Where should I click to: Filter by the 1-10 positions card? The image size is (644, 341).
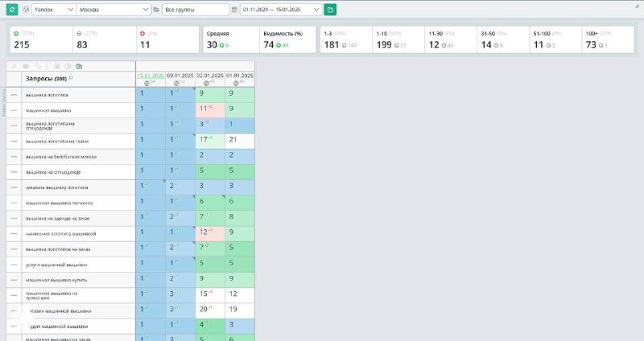coord(398,39)
